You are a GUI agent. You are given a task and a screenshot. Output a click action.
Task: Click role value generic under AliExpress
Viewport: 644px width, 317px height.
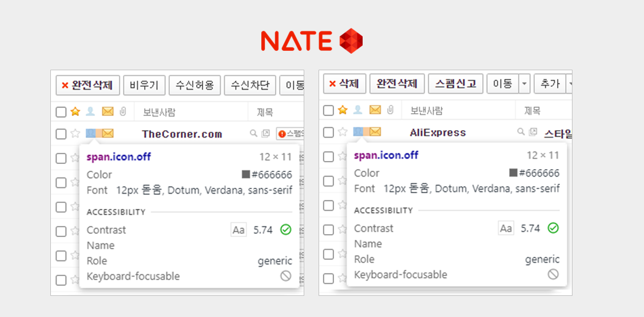(x=543, y=259)
